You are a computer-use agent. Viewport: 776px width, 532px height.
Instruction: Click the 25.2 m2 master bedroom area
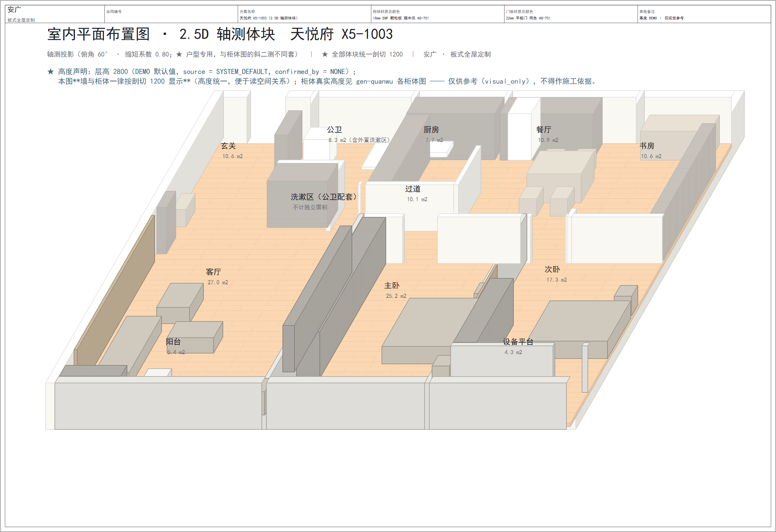[396, 296]
